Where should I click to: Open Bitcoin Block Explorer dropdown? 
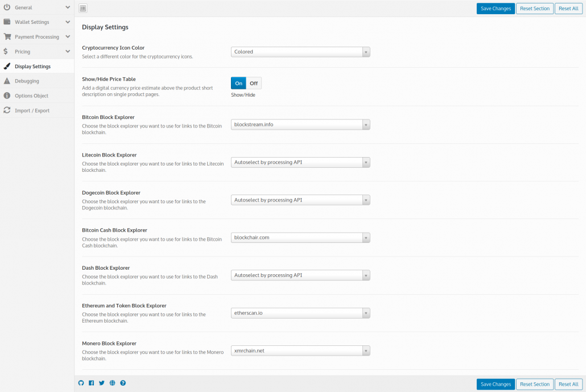[x=300, y=125]
